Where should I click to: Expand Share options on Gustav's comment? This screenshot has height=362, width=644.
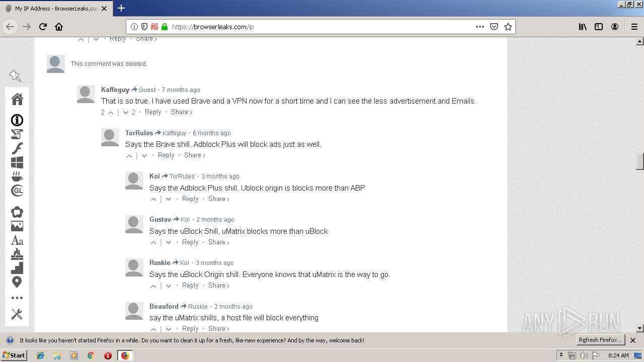218,242
